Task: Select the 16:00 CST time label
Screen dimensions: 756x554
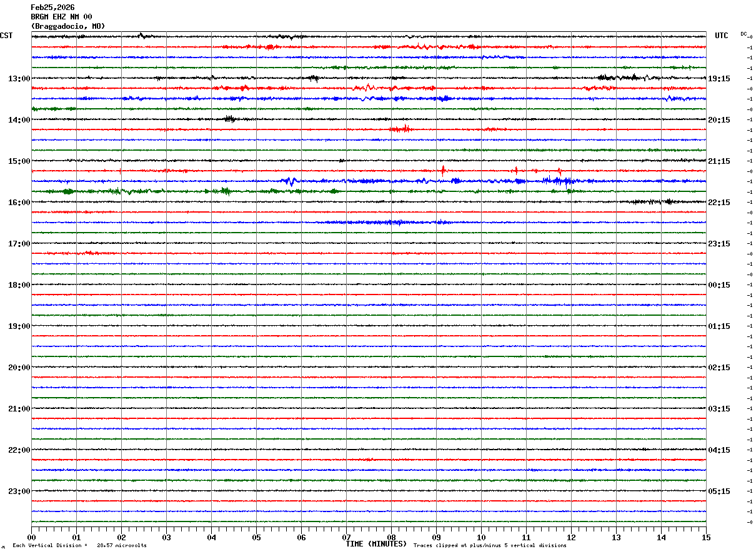Action: point(19,203)
